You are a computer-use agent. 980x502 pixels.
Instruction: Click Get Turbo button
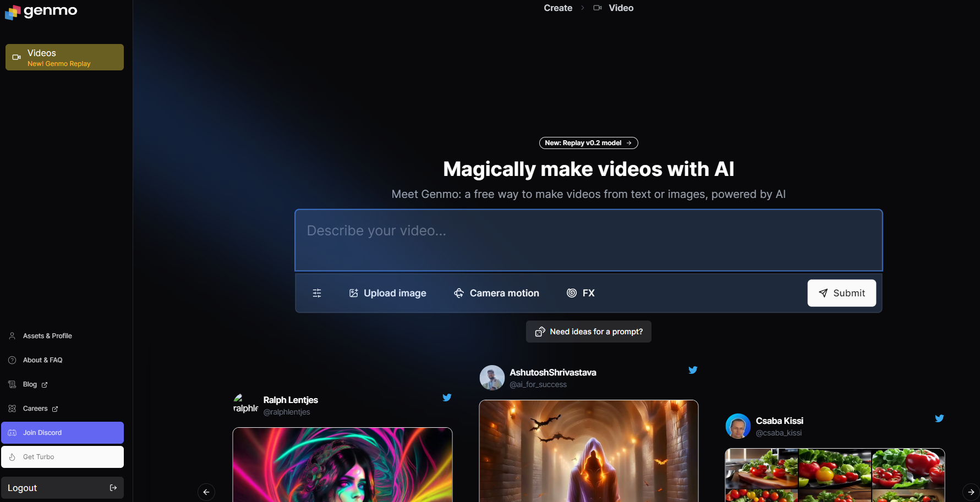pyautogui.click(x=62, y=457)
